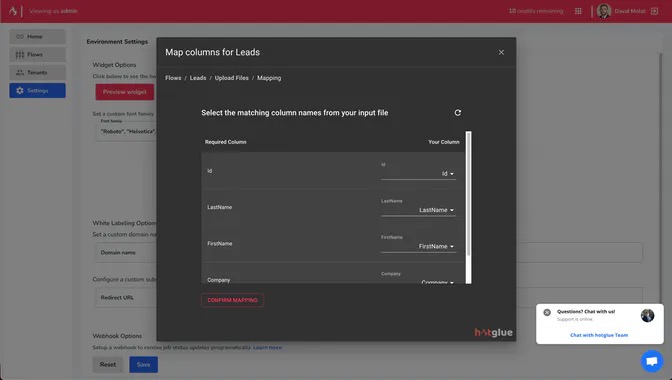This screenshot has width=672, height=380.
Task: Click Leads in the dialog breadcrumb
Action: [x=198, y=78]
